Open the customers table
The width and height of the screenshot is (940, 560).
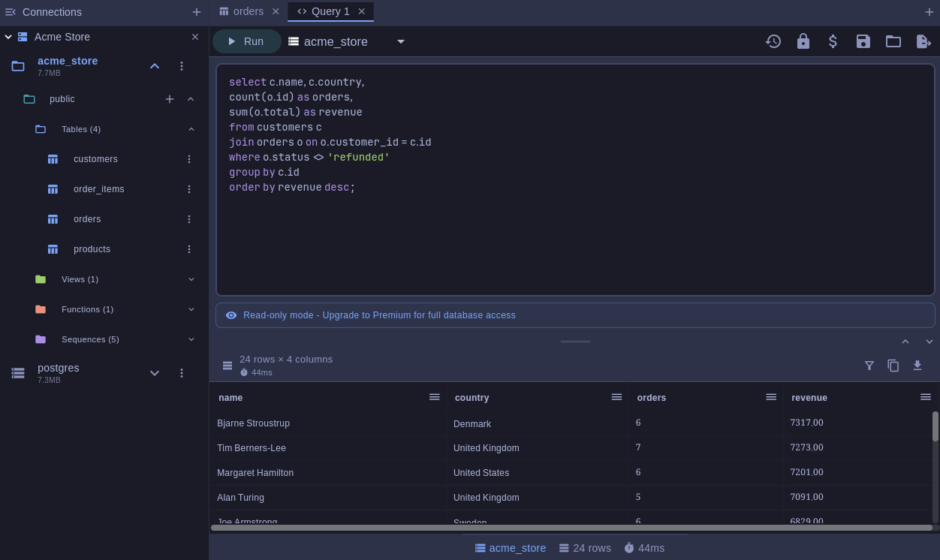(95, 159)
